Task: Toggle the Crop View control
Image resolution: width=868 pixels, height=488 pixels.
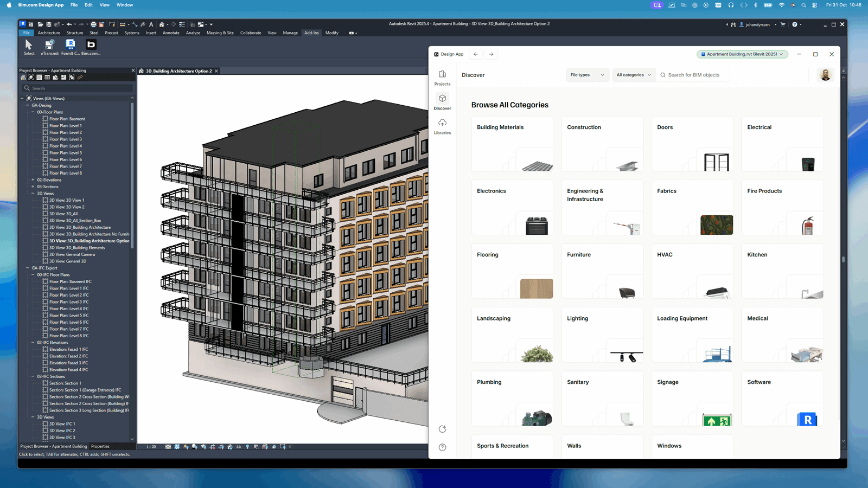Action: tap(213, 447)
